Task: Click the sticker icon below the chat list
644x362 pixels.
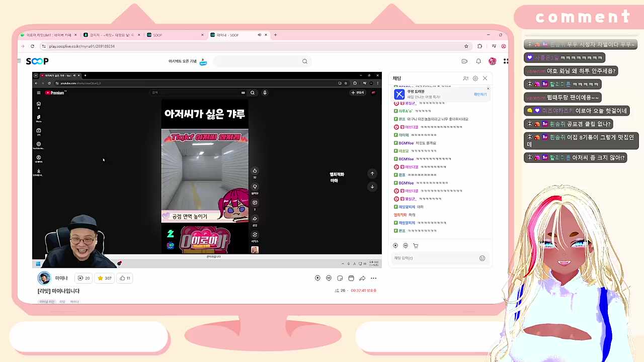Action: 406,246
